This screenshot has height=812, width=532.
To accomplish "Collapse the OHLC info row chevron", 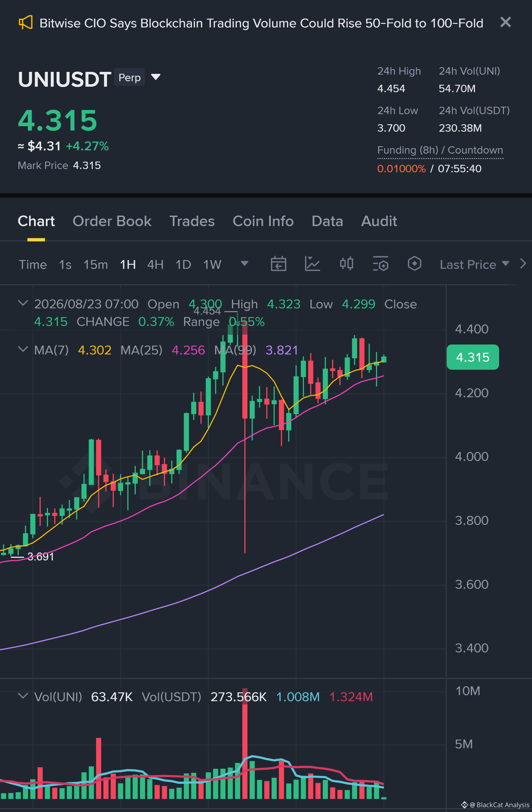I will click(x=23, y=303).
